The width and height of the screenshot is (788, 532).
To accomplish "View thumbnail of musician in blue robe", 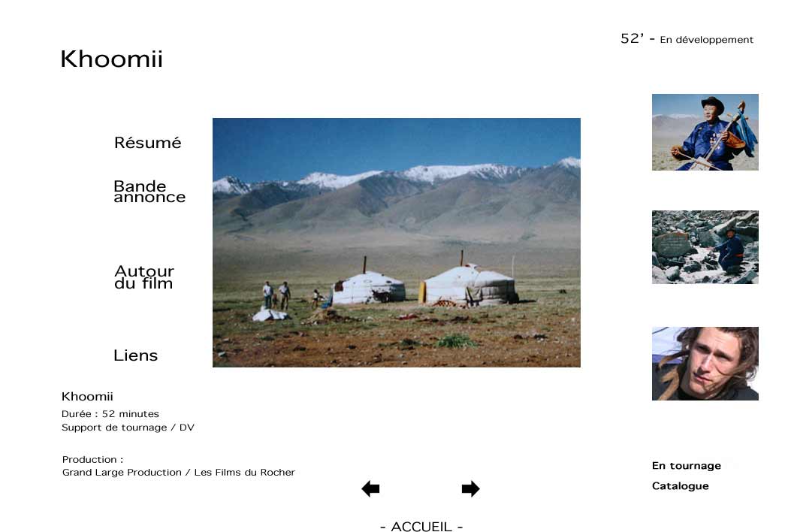I will [x=705, y=132].
